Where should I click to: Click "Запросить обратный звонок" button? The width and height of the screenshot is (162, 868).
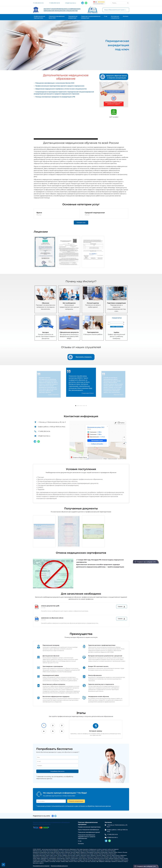(114, 77)
